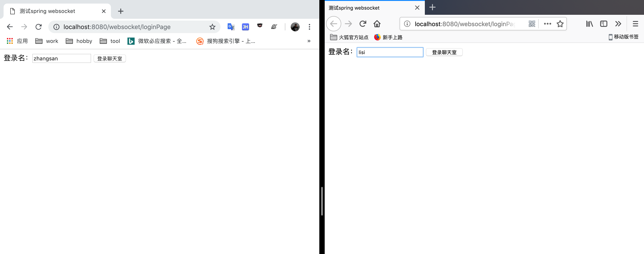Expand Firefox toolbar overflow chevron

coord(618,24)
